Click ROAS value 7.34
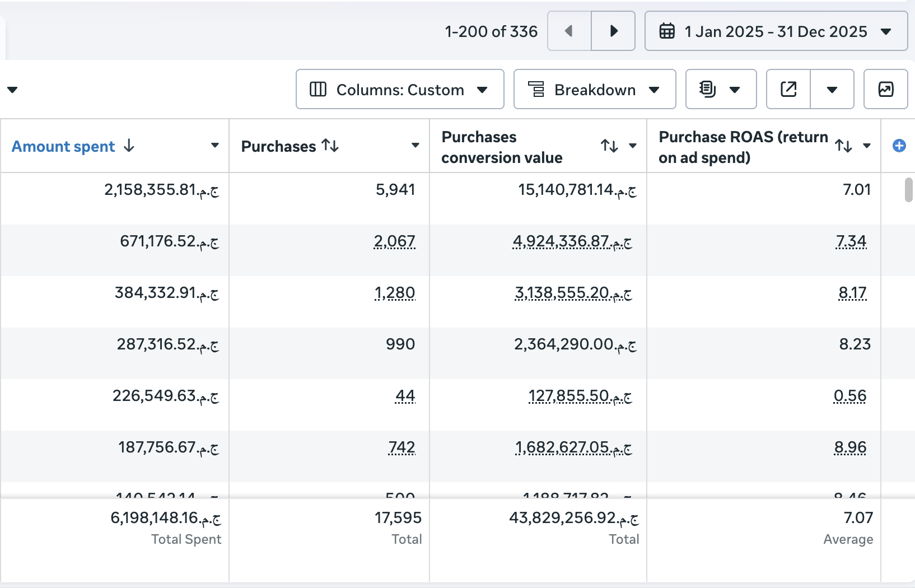Screen dimensions: 915x588 pos(851,241)
